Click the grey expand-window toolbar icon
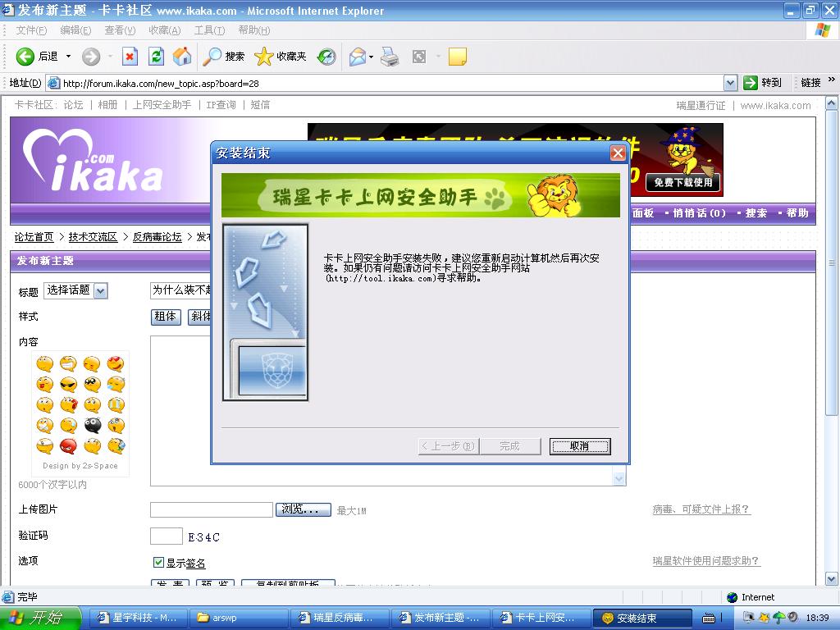Screen dimensions: 840x630 419,57
